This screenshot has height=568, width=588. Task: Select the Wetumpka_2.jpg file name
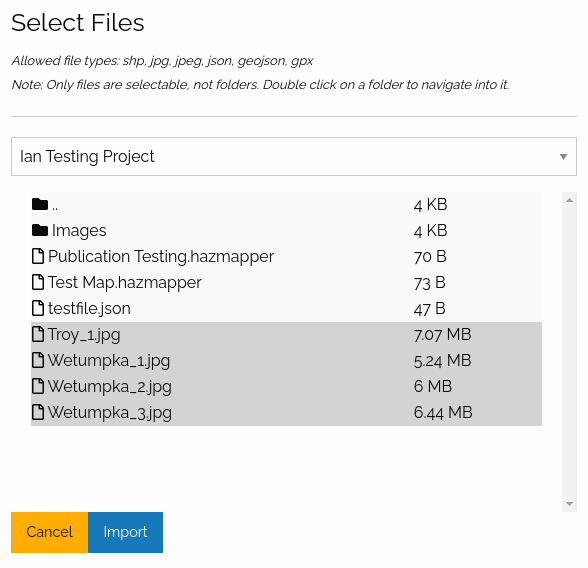click(110, 387)
